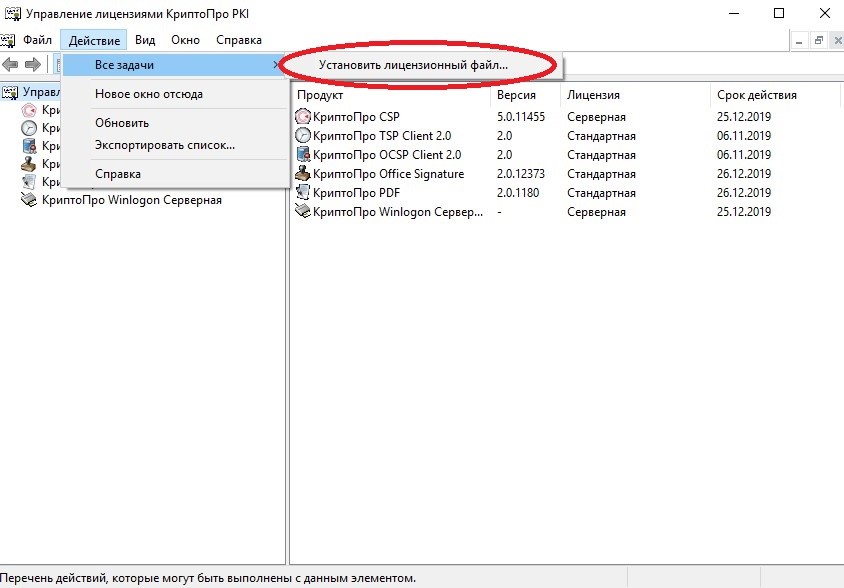Sort by Версия column header
This screenshot has height=588, width=844.
(x=525, y=95)
